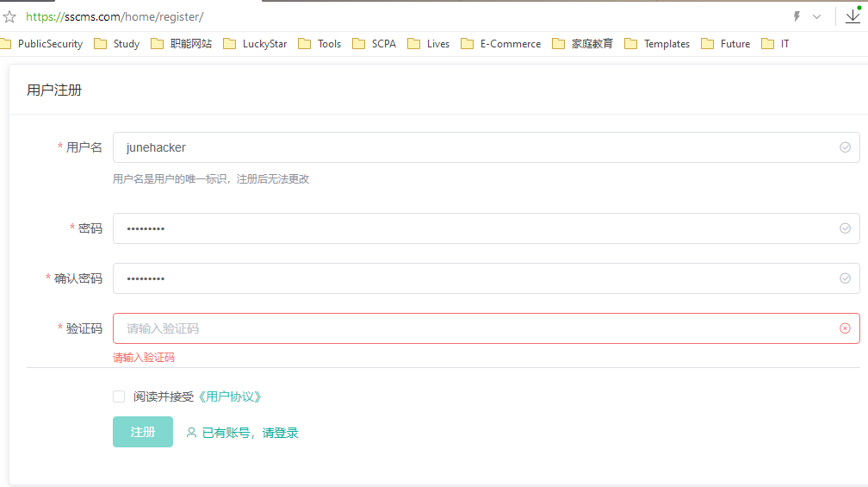
Task: Click the 确认密码 confirm password field
Action: pyautogui.click(x=486, y=278)
